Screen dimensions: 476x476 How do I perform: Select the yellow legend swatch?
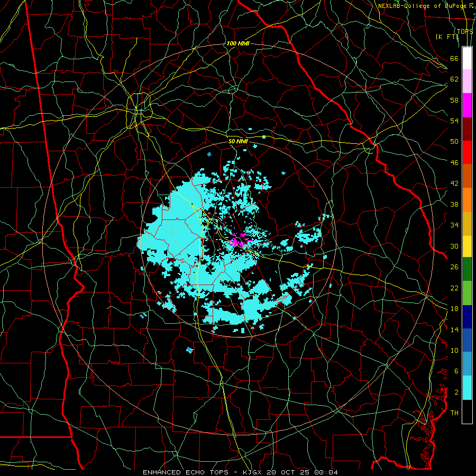coord(467,246)
